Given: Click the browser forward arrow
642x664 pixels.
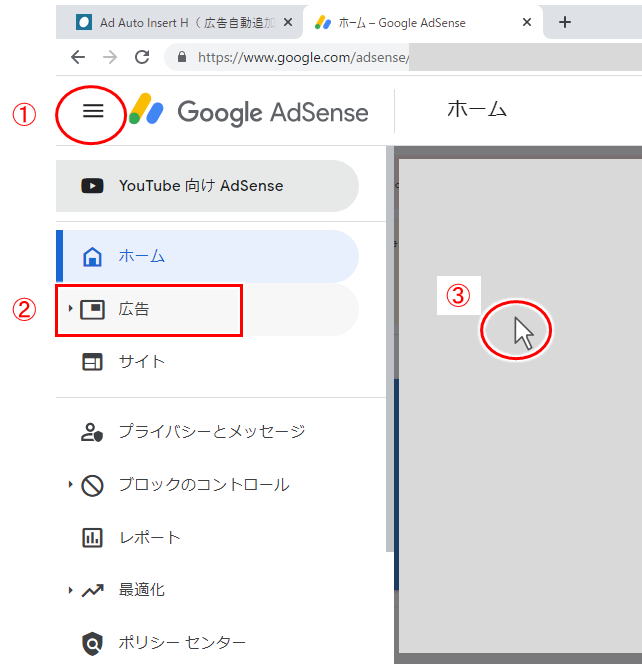Looking at the screenshot, I should (x=110, y=57).
